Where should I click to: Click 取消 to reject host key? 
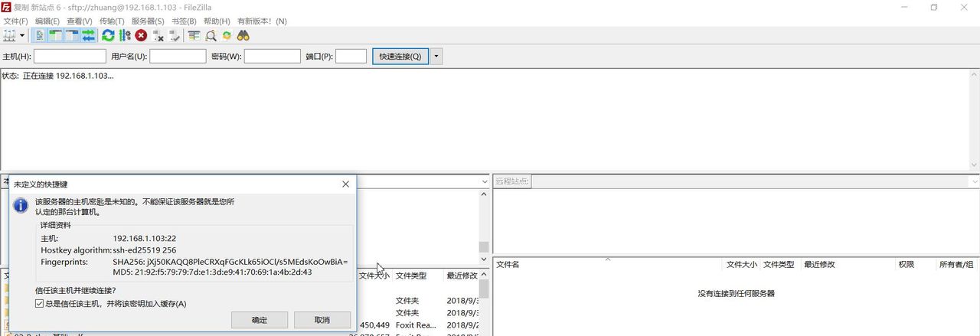click(x=322, y=320)
